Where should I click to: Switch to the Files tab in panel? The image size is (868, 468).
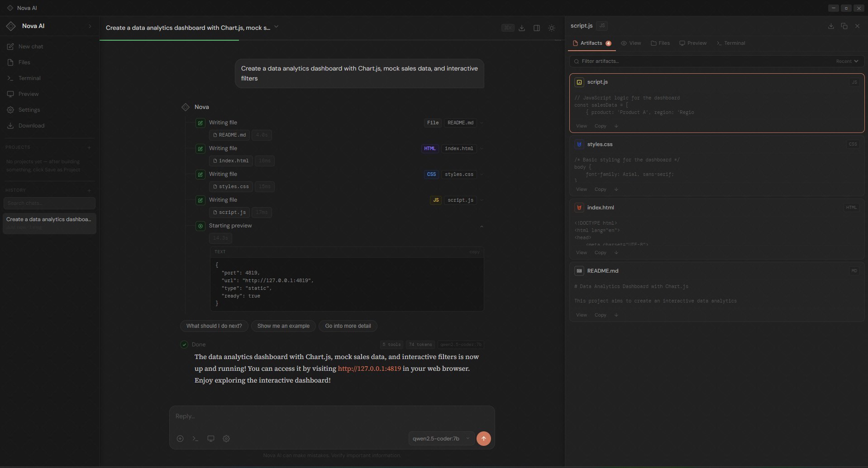point(660,43)
